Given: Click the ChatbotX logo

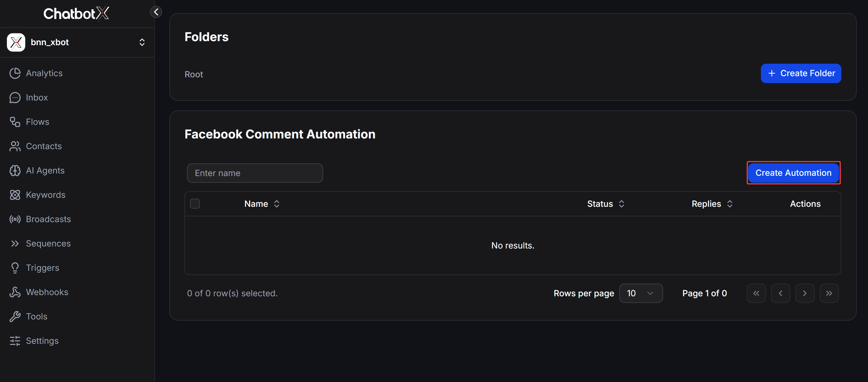Looking at the screenshot, I should click(x=76, y=14).
